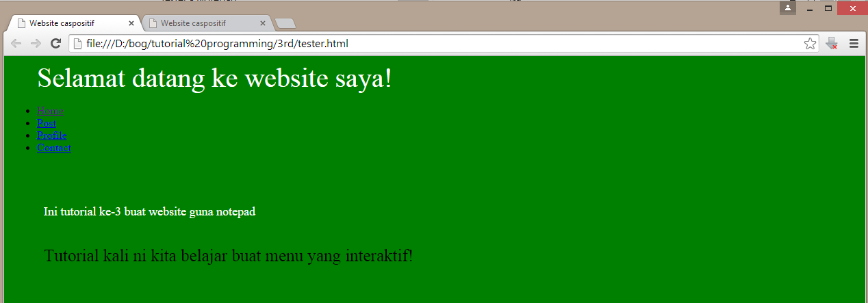
Task: Reload the current page
Action: (x=56, y=44)
